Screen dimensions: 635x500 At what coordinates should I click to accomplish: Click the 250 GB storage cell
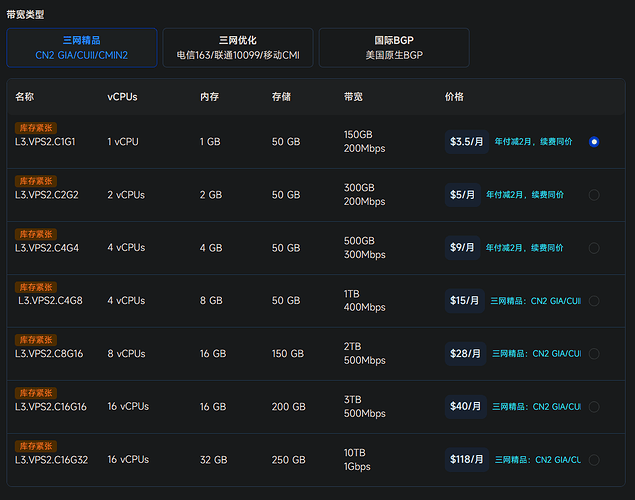point(288,460)
